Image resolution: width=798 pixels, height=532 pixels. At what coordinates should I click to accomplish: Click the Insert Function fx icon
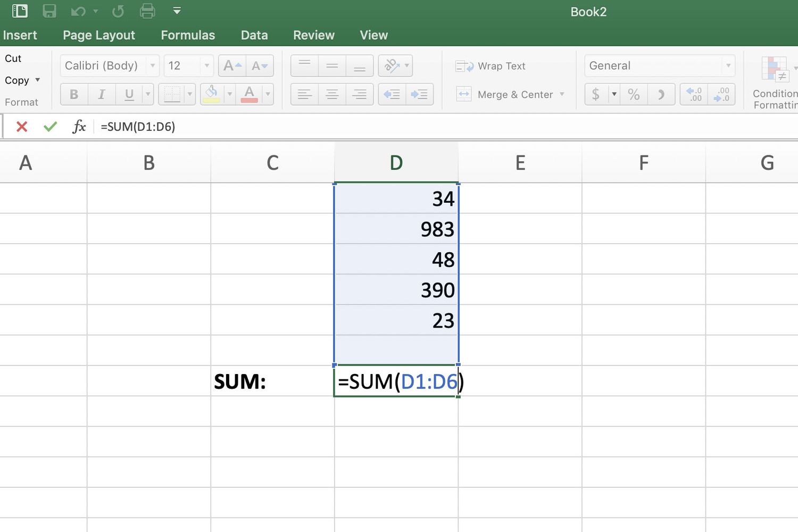pyautogui.click(x=79, y=127)
